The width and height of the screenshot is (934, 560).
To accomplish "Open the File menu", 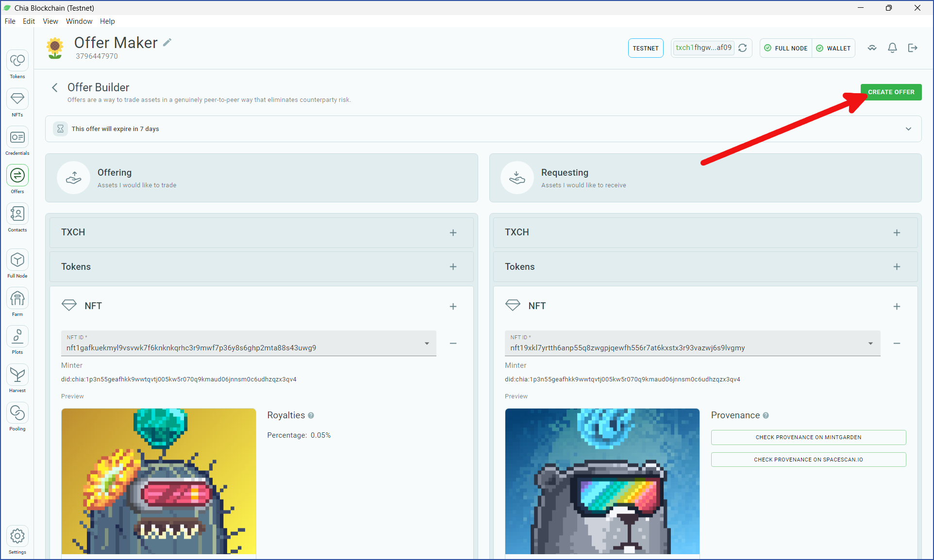I will [x=10, y=21].
